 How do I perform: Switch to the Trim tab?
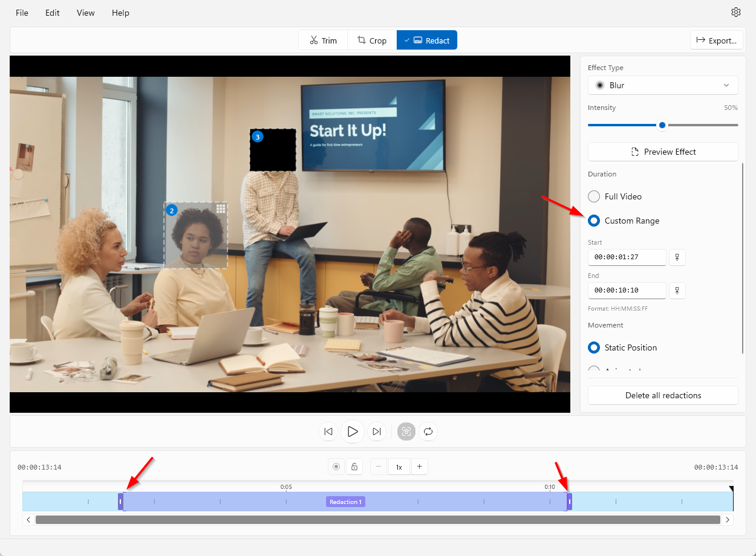pos(323,40)
